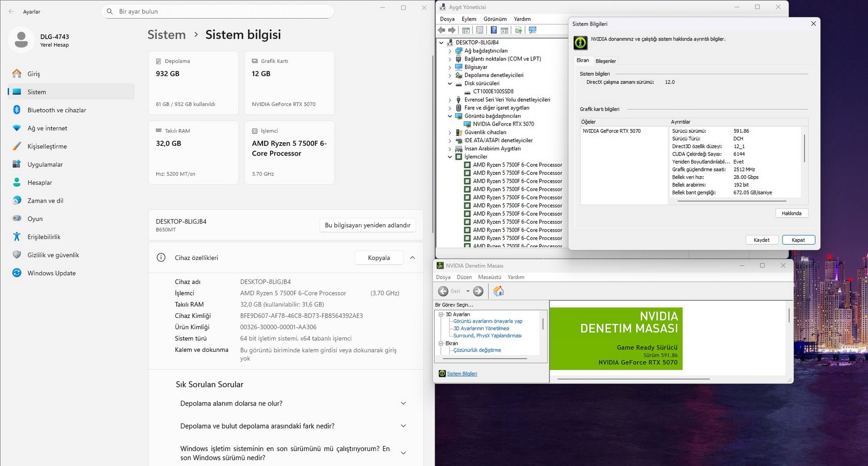Click the scan hardware monitor icon in toolbar
The width and height of the screenshot is (868, 466).
coord(533,30)
